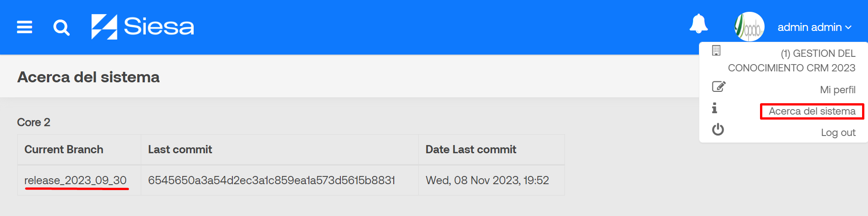Open Mi perfil menu entry

point(837,90)
